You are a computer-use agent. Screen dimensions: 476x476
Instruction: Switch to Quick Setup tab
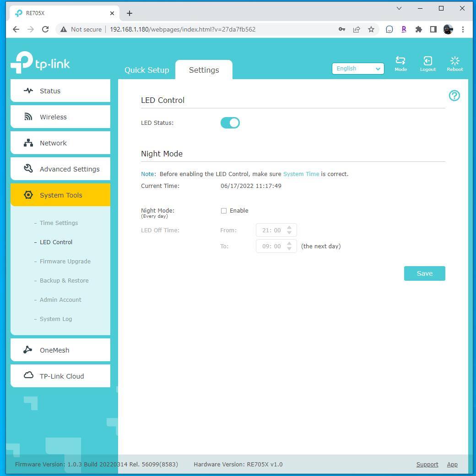(x=146, y=70)
